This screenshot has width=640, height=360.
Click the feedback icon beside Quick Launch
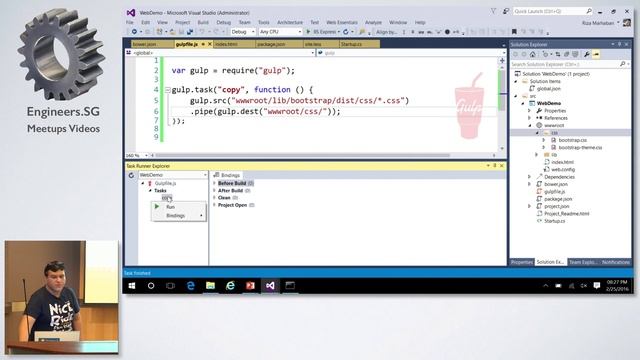click(x=506, y=11)
